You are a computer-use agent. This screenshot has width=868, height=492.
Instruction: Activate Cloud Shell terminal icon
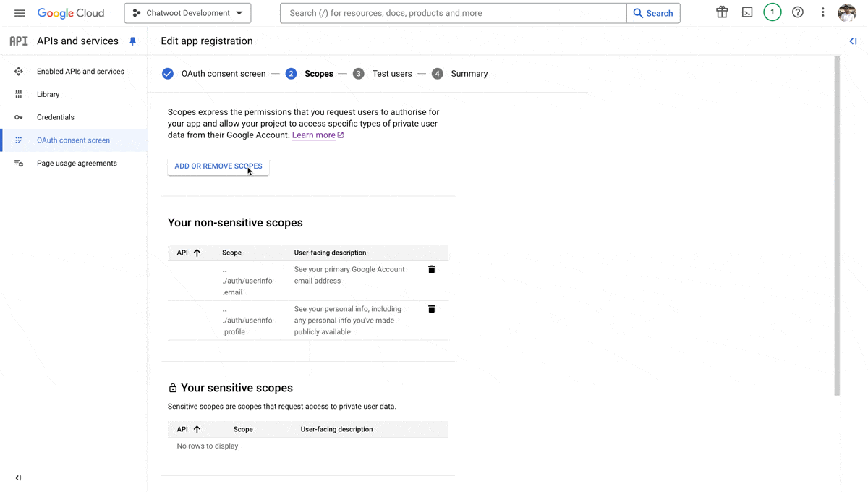(747, 12)
